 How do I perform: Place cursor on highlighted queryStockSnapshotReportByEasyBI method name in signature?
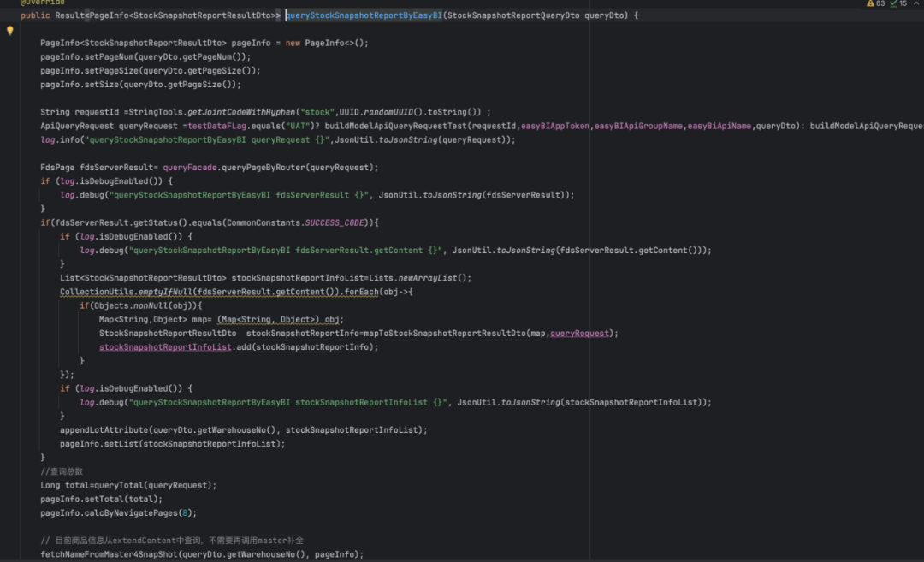coord(364,15)
